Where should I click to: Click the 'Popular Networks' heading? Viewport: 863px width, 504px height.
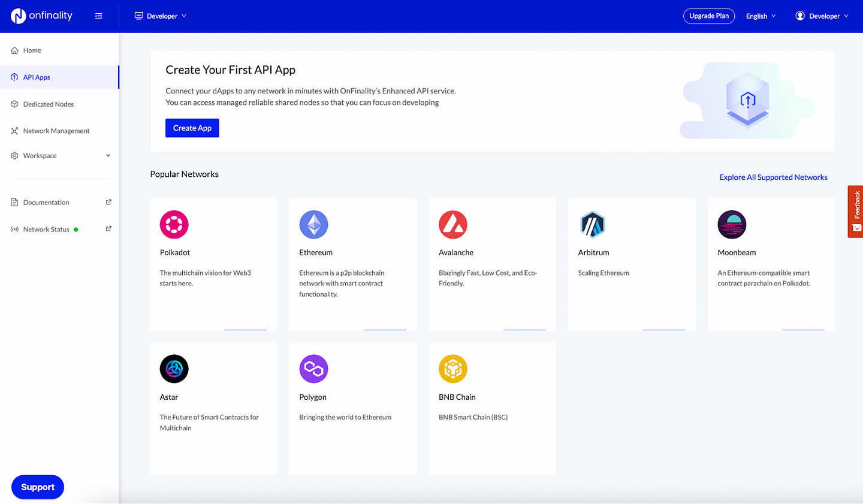click(185, 174)
